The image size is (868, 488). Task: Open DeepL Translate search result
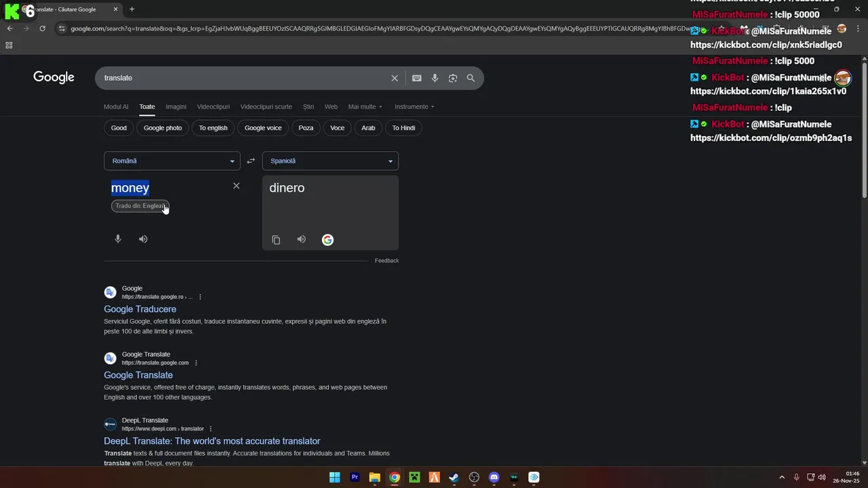[212, 441]
